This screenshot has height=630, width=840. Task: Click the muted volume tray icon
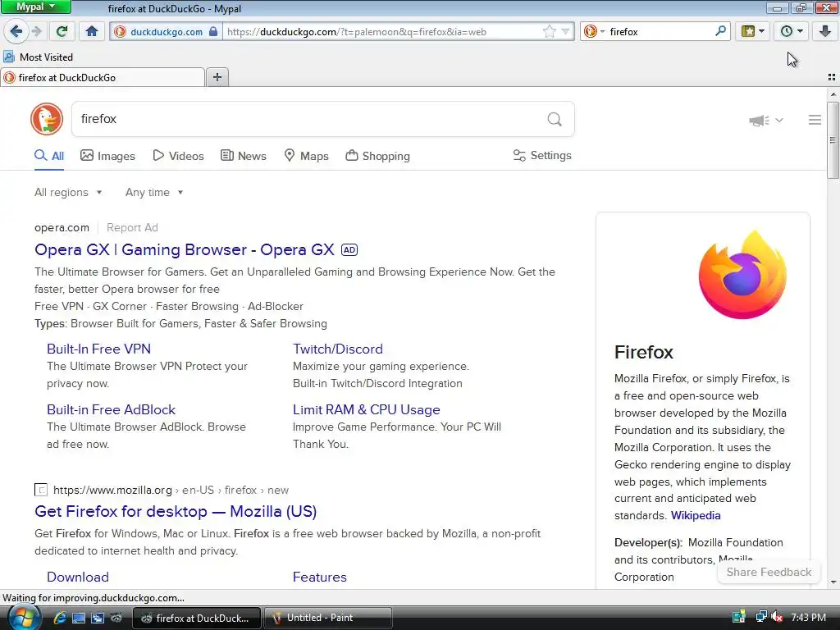[778, 617]
